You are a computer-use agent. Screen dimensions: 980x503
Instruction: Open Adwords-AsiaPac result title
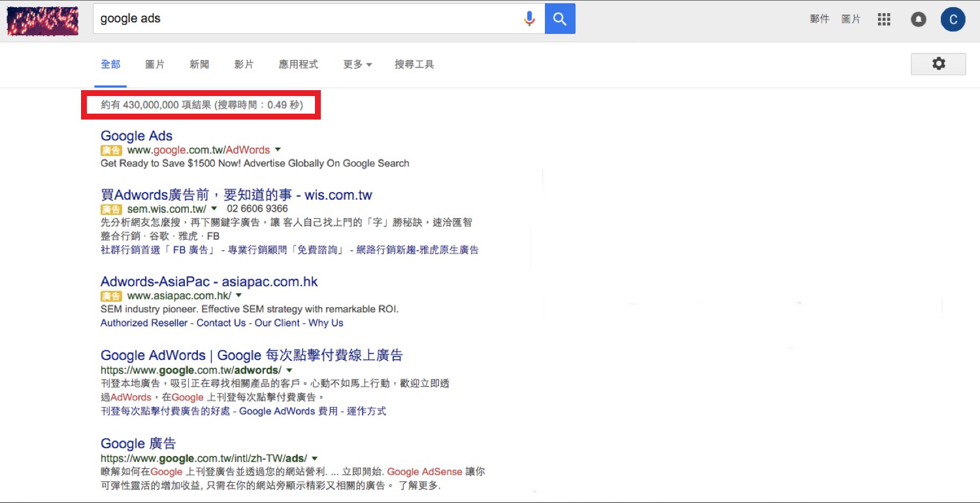click(209, 282)
